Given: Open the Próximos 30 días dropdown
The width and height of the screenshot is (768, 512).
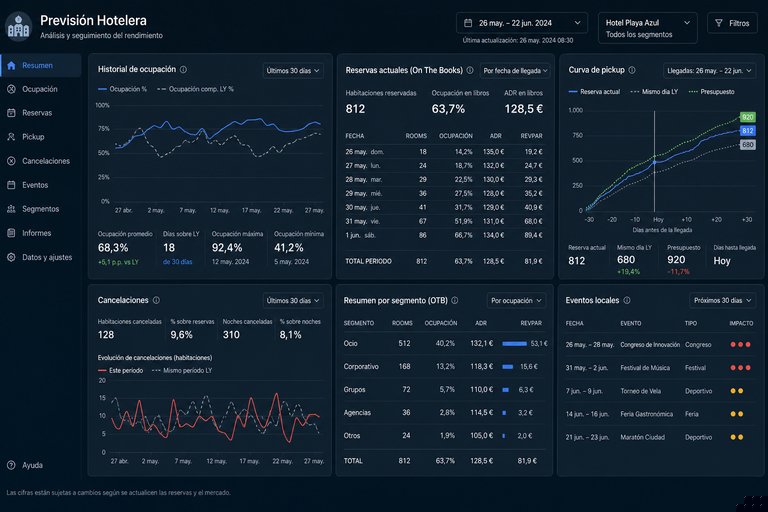Looking at the screenshot, I should point(722,300).
